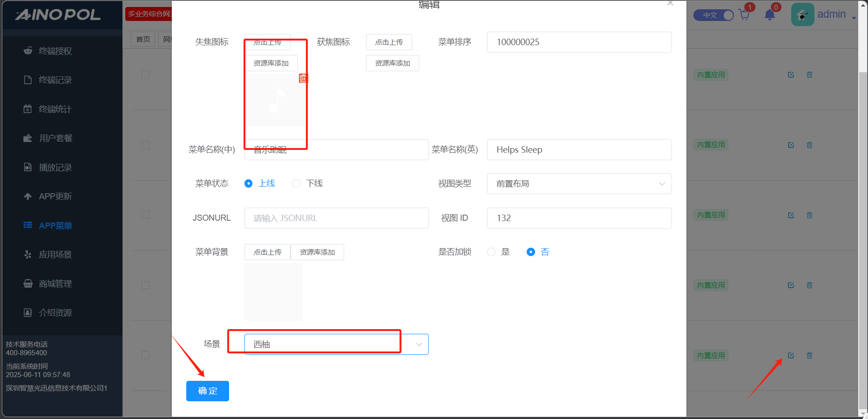Viewport: 868px width, 419px height.
Task: Click the edit icon in the last table row
Action: point(791,356)
